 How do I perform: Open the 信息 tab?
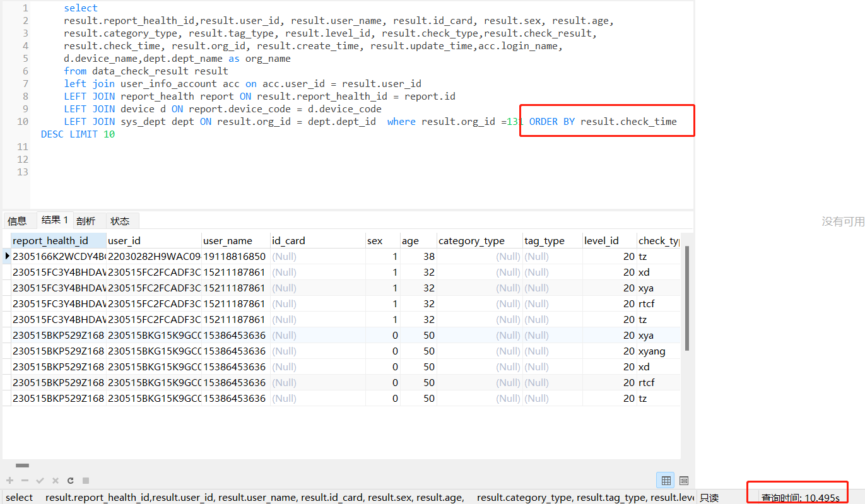17,221
